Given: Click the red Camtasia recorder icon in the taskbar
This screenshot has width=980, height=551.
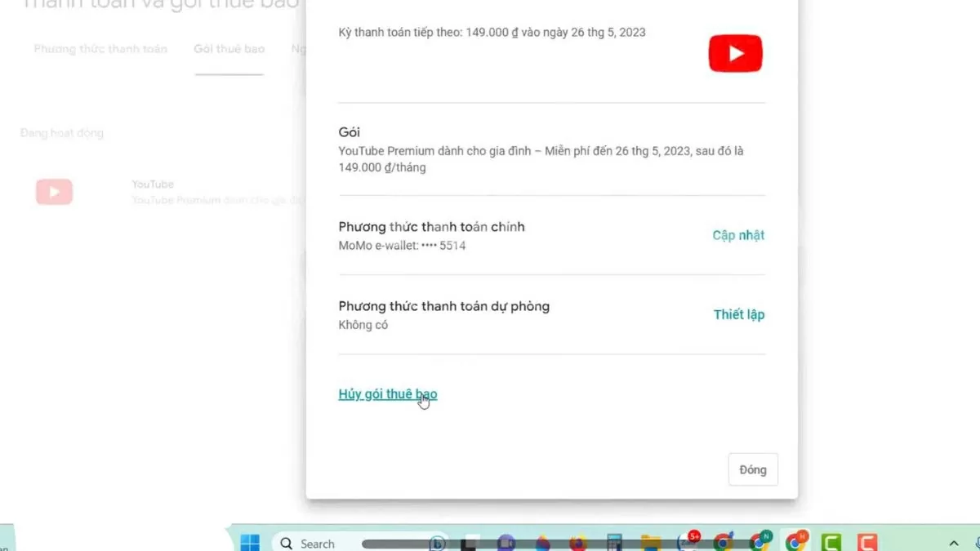Looking at the screenshot, I should click(x=867, y=543).
